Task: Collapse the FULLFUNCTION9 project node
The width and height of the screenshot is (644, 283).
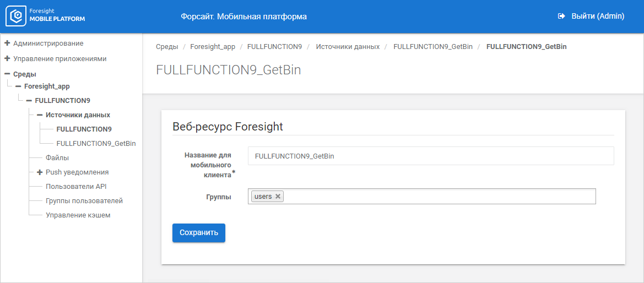Action: point(29,101)
